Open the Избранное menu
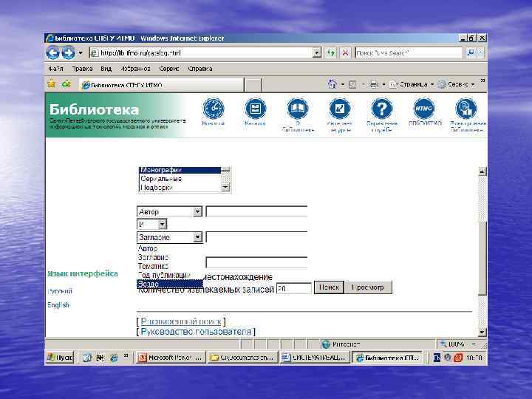 135,69
